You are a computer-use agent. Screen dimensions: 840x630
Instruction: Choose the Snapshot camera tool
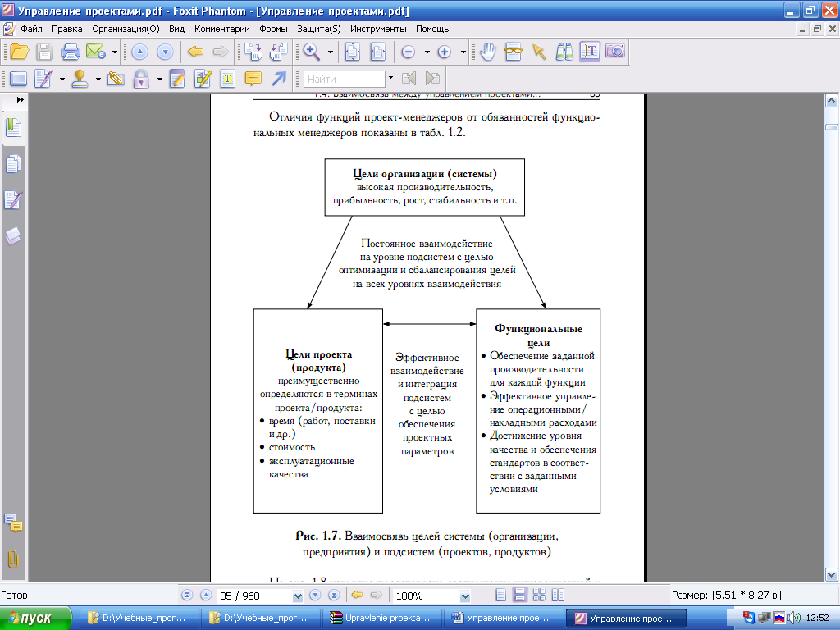coord(615,52)
